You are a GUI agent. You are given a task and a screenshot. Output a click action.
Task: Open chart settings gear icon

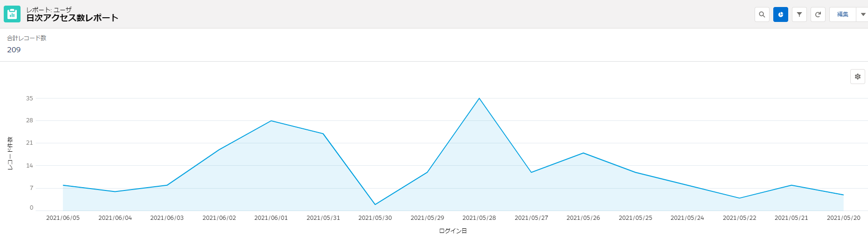pos(857,77)
